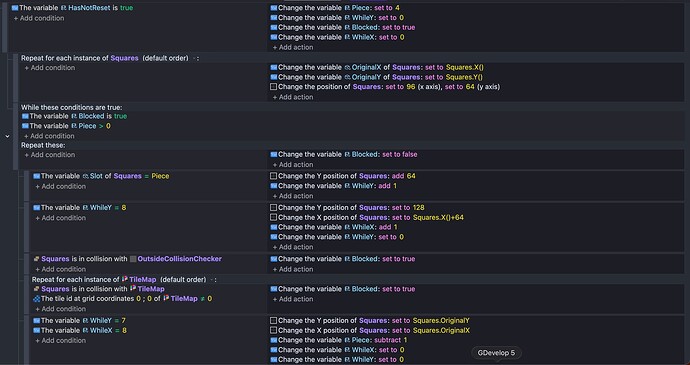Click the variable icon of 'Piece: set to 4' action
This screenshot has width=690, height=365.
[x=274, y=8]
